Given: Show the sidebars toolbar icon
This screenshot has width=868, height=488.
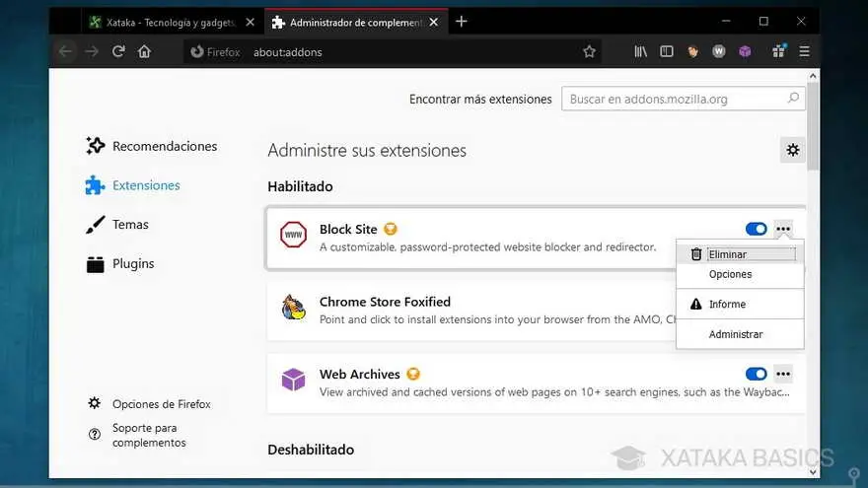Looking at the screenshot, I should (667, 52).
